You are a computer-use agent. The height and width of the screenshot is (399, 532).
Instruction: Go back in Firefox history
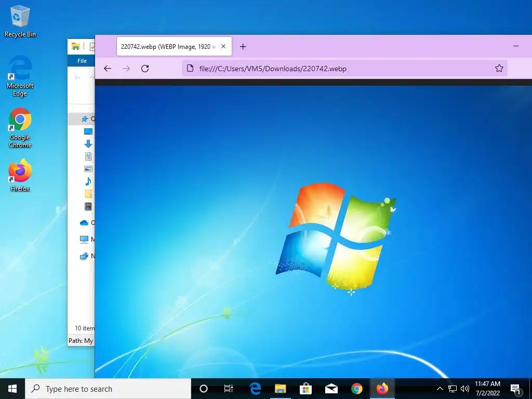[108, 69]
